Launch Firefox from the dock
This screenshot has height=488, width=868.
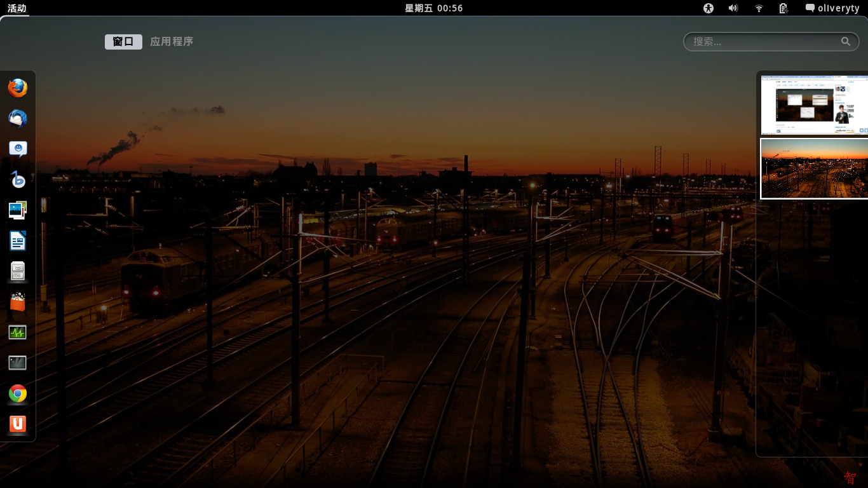click(18, 88)
